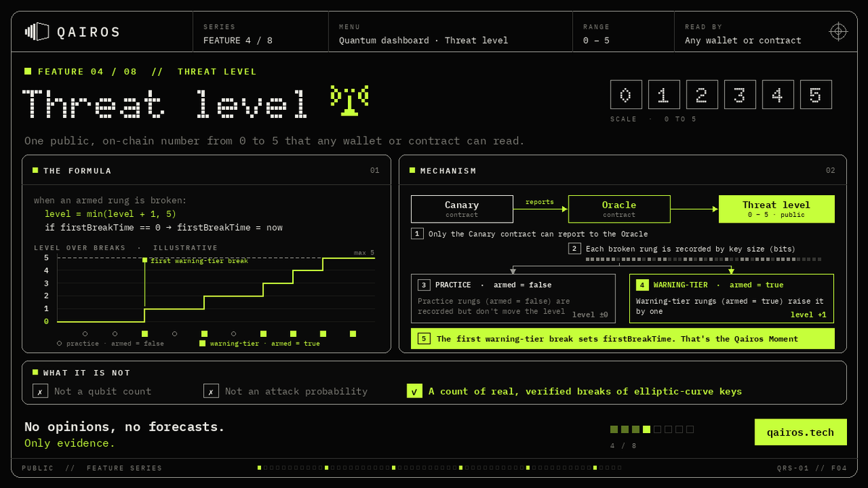
Task: Click the Oracle contract box
Action: click(x=619, y=209)
